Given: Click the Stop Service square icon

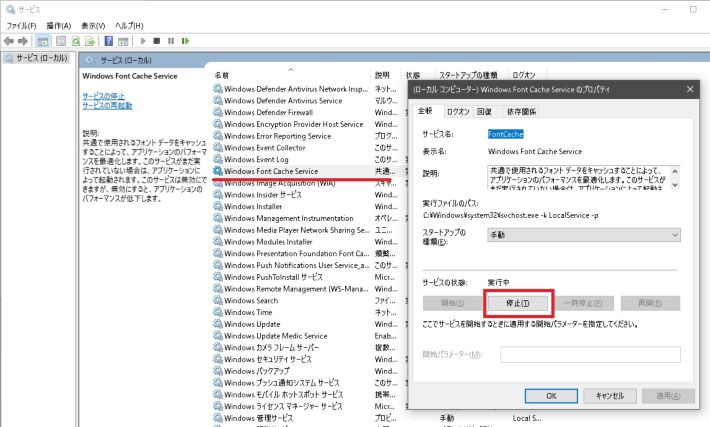Looking at the screenshot, I should pos(157,41).
